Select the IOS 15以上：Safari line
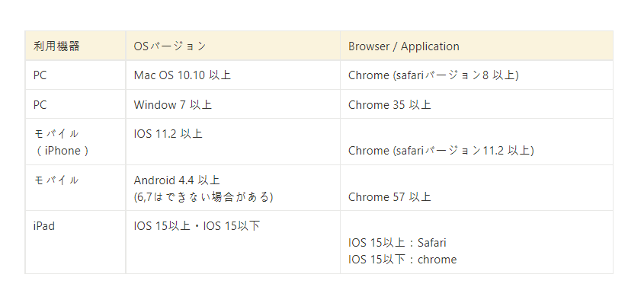The width and height of the screenshot is (644, 287). pos(397,243)
